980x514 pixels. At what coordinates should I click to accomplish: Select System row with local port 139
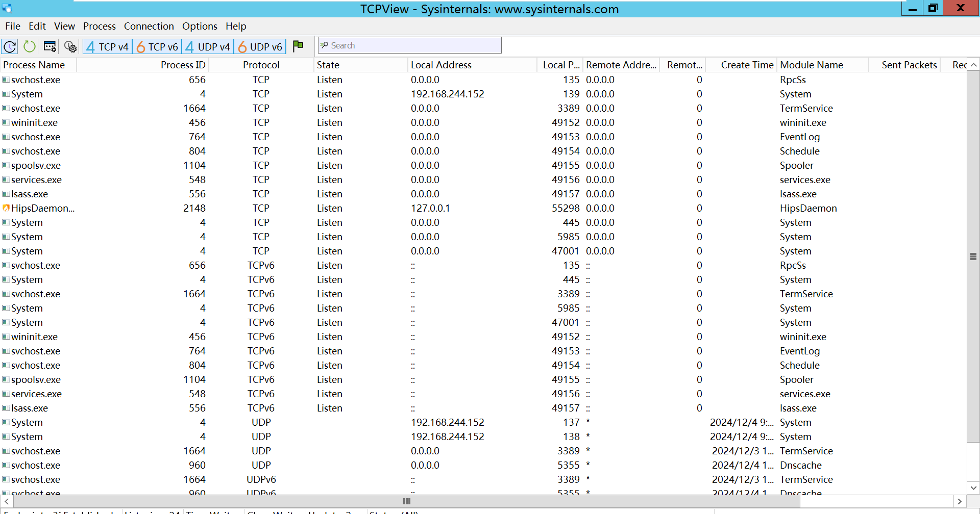483,94
